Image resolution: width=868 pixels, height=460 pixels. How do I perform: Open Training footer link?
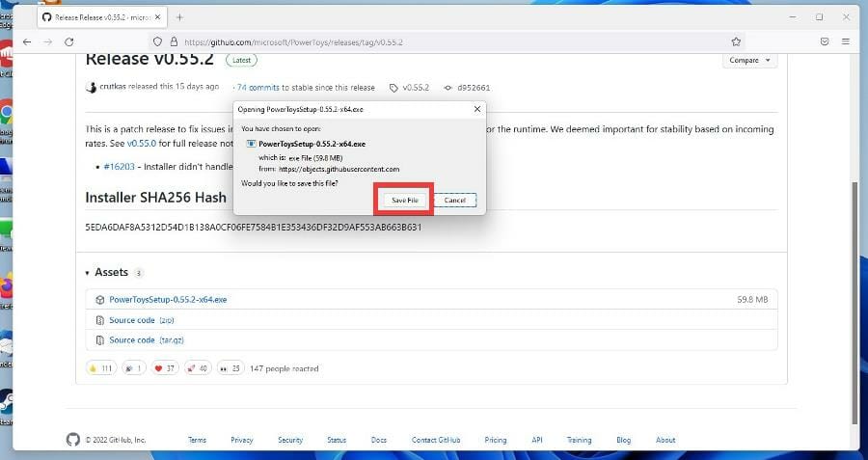click(579, 440)
